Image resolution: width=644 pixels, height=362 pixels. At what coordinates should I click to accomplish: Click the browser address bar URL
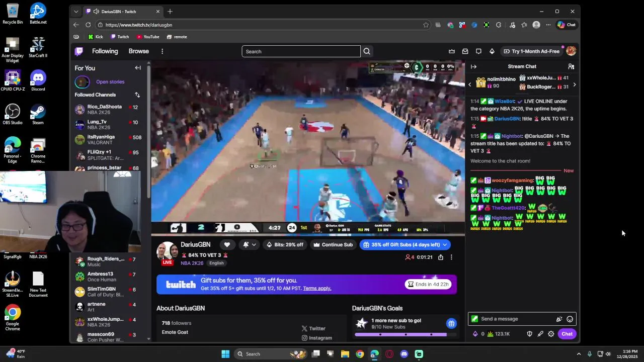tap(139, 25)
